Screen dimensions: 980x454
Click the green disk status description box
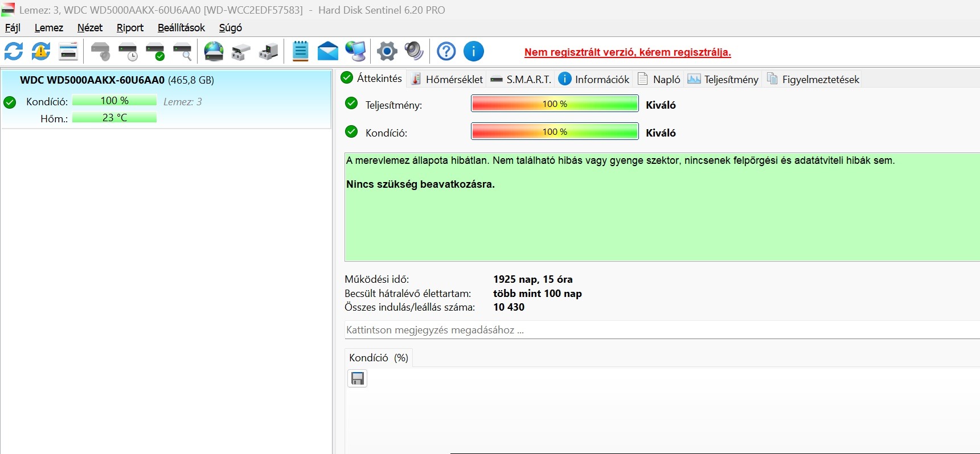point(662,207)
